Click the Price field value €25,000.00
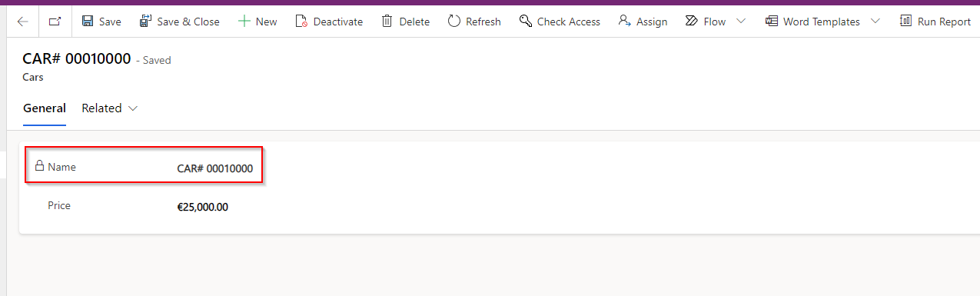 point(203,207)
